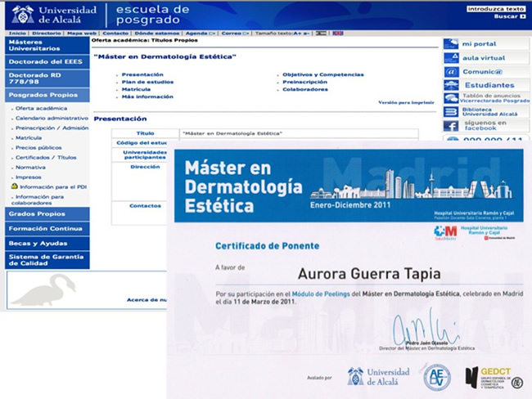This screenshot has height=399, width=532.
Task: Open Matrícula sidebar link
Action: pos(29,137)
